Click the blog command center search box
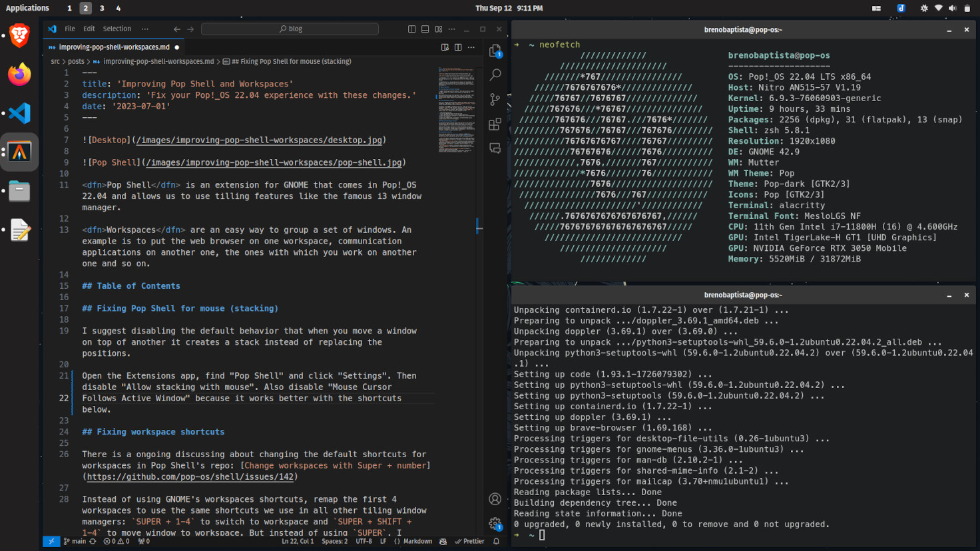Image resolution: width=980 pixels, height=551 pixels. coord(290,29)
